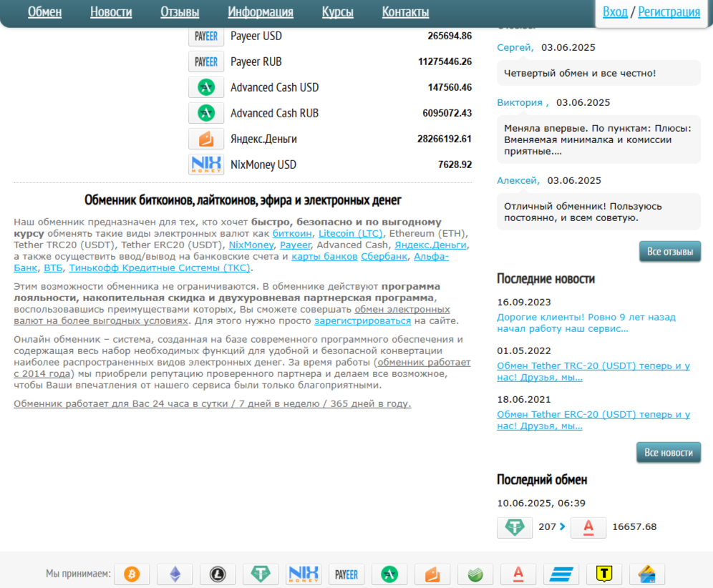Screen dimensions: 713x588
Task: Open the Информация menu item
Action: (261, 12)
